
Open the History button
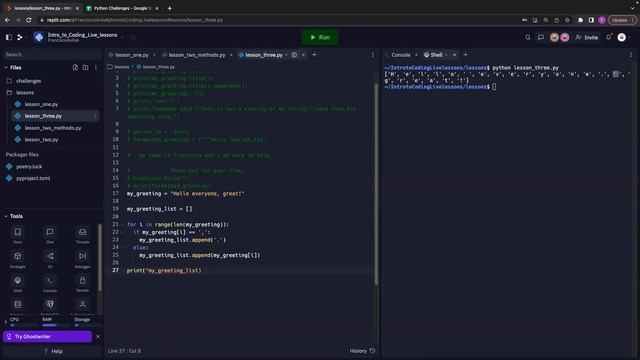pos(362,351)
